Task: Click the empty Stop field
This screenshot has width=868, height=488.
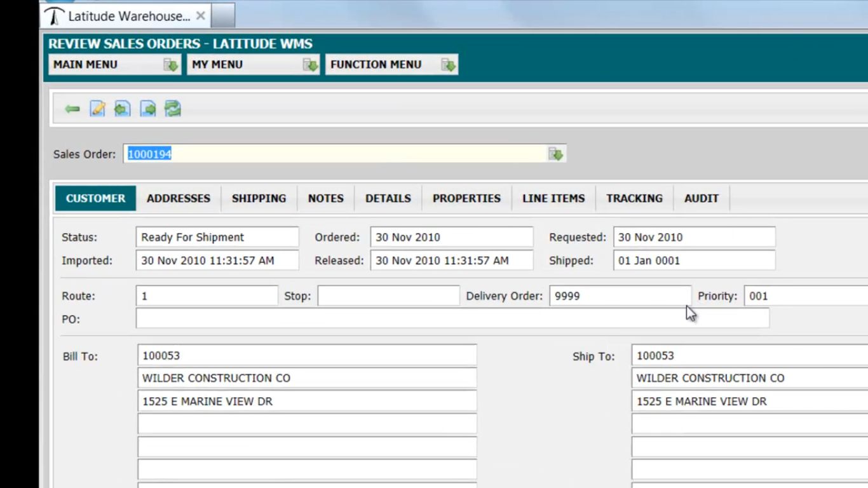Action: pos(389,296)
